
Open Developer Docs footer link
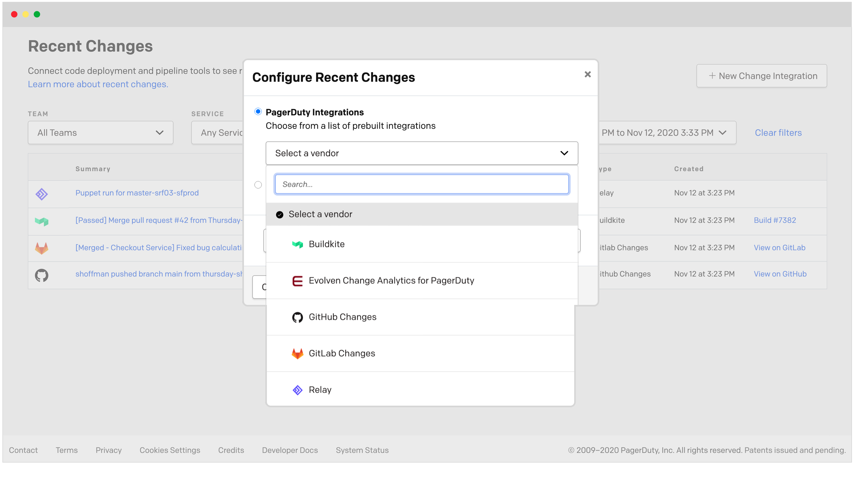pyautogui.click(x=290, y=450)
